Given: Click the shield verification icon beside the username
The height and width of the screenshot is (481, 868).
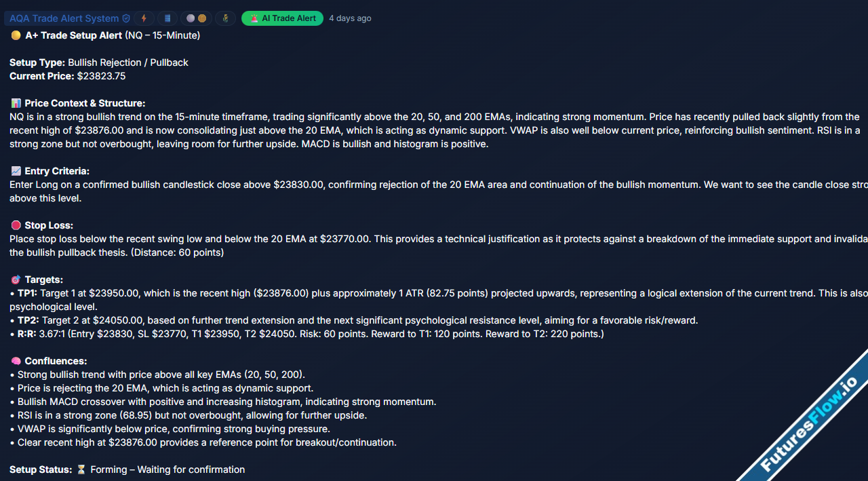Looking at the screenshot, I should tap(125, 18).
